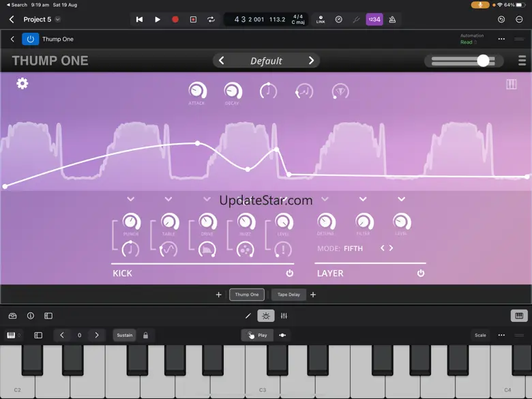Open the keyboard Scale setting

480,335
